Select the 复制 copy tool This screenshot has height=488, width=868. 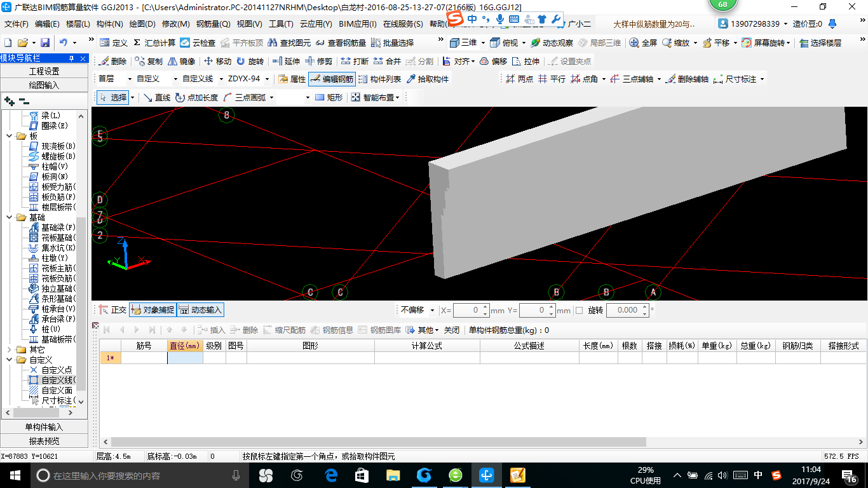pos(149,62)
